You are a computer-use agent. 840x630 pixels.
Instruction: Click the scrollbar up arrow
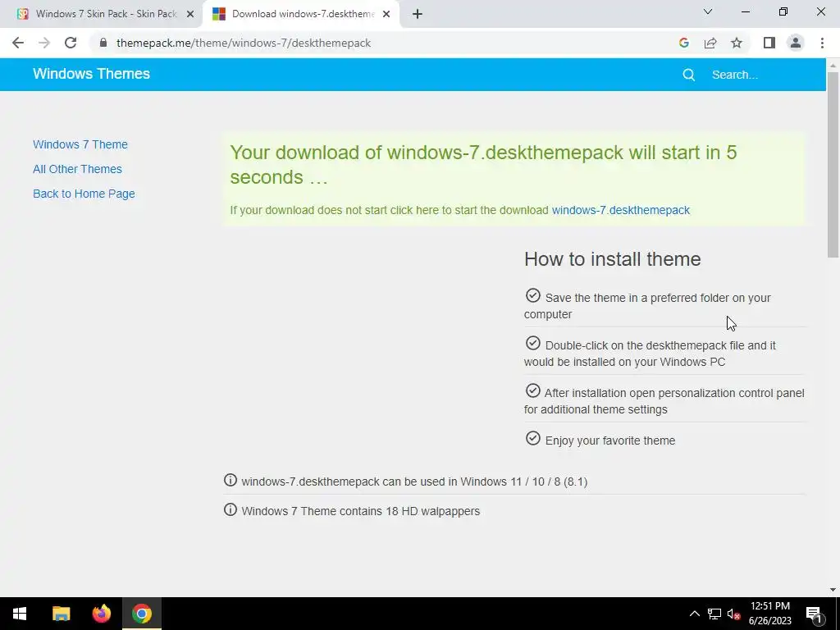tap(833, 65)
